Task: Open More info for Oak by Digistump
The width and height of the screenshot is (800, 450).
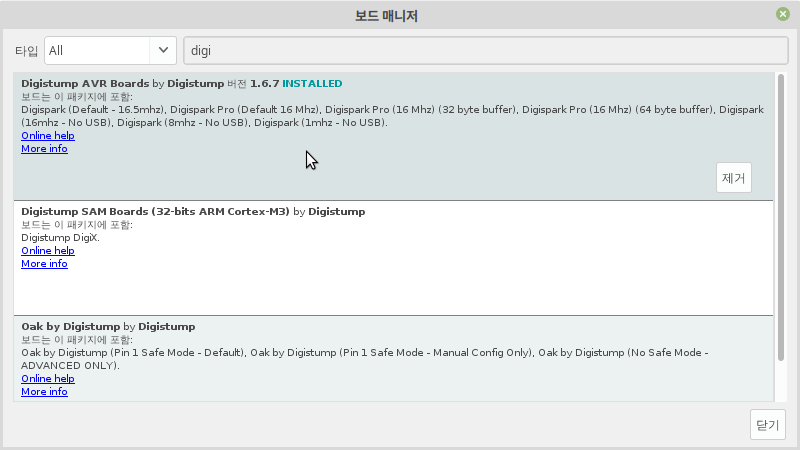Action: click(44, 392)
